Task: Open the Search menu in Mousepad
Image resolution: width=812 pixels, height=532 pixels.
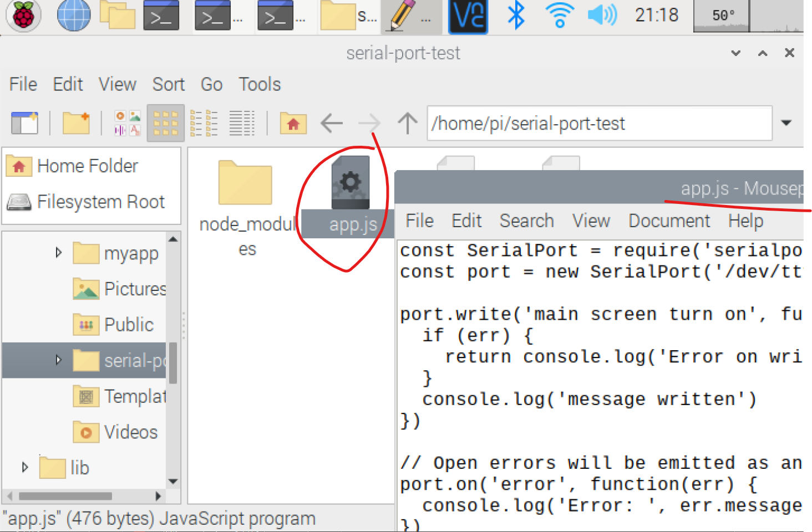Action: pos(526,221)
